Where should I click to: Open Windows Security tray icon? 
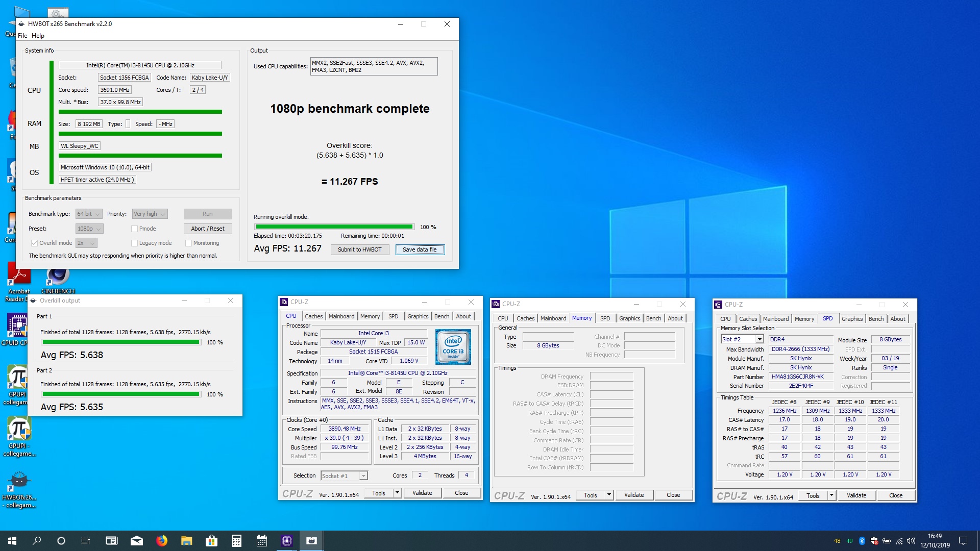point(874,541)
